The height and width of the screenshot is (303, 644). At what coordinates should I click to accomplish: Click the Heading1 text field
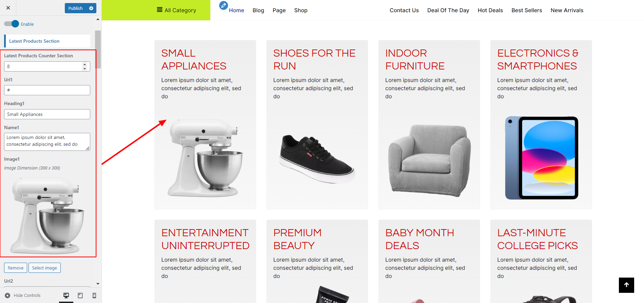(47, 114)
